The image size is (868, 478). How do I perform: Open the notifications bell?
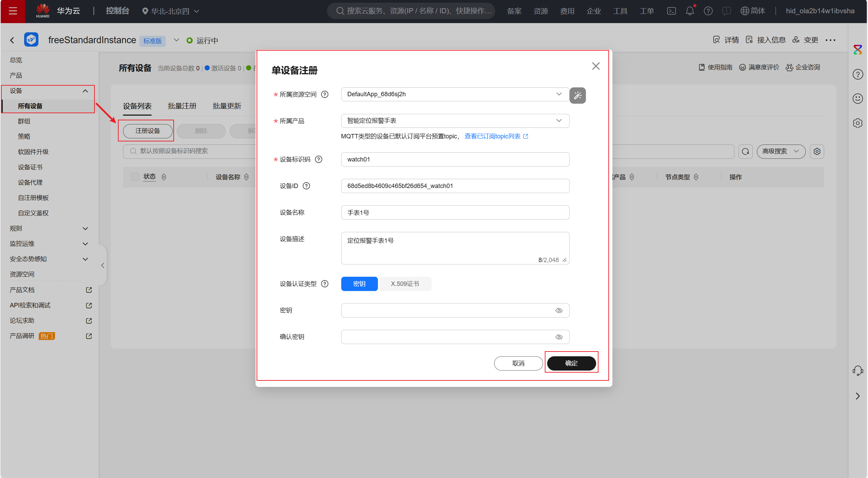pos(690,11)
